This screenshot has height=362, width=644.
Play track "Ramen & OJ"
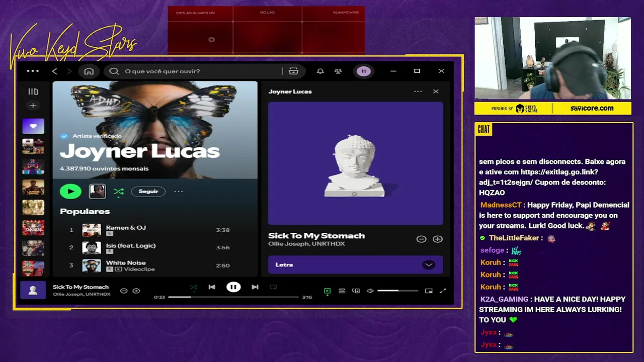[126, 227]
